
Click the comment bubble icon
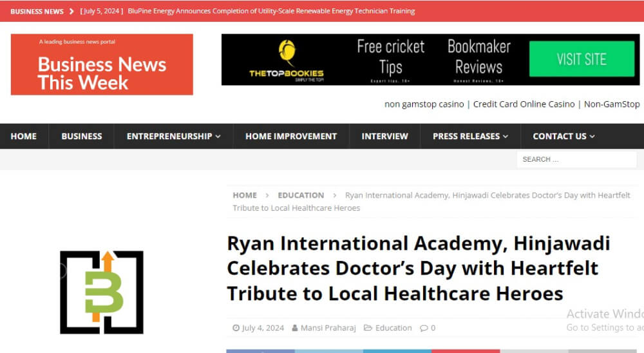point(424,328)
